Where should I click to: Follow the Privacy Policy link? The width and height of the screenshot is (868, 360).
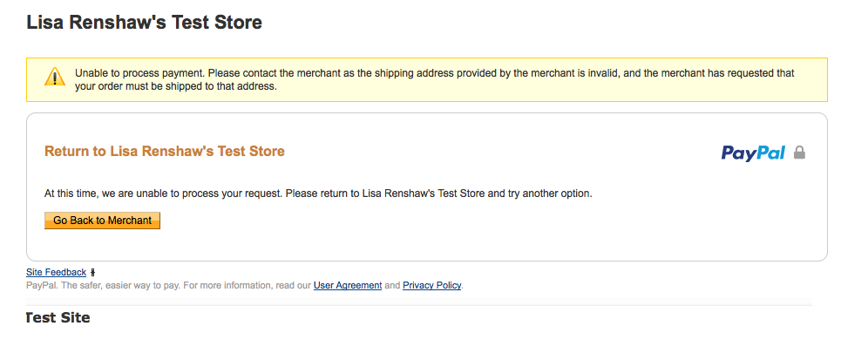(x=431, y=285)
